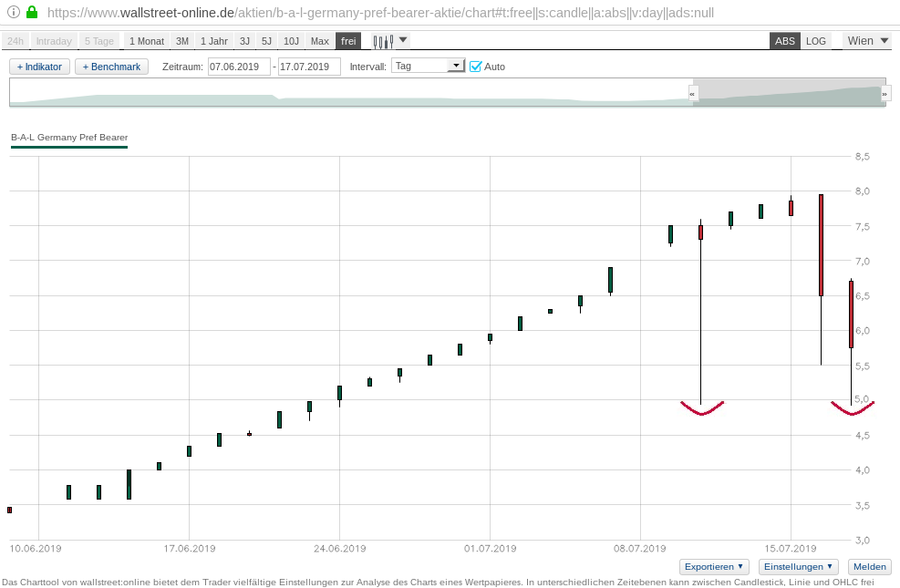
Task: Click the Melden button
Action: click(869, 567)
